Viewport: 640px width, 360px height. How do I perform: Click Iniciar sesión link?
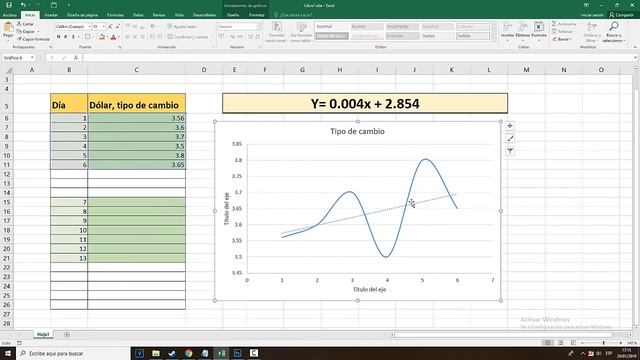coord(592,15)
